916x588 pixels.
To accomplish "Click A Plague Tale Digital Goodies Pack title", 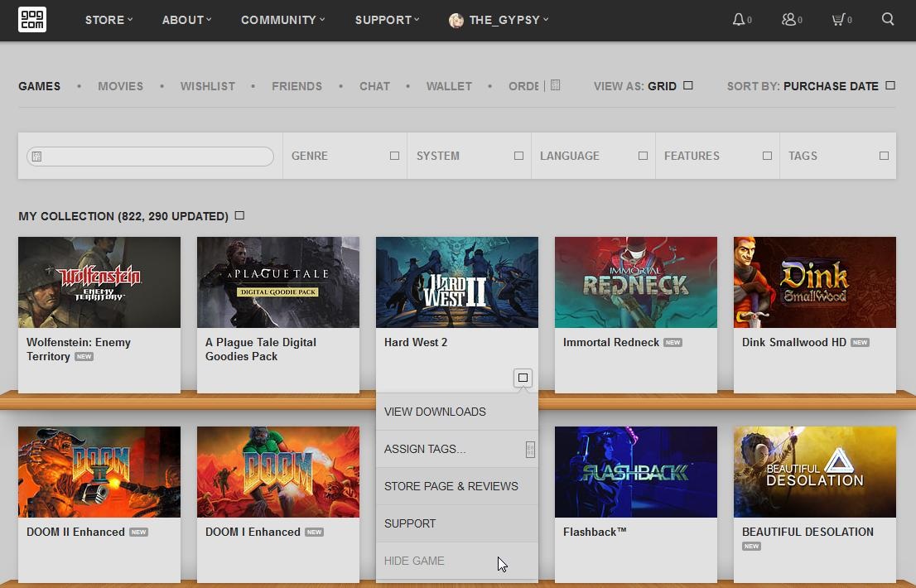I will pyautogui.click(x=261, y=349).
